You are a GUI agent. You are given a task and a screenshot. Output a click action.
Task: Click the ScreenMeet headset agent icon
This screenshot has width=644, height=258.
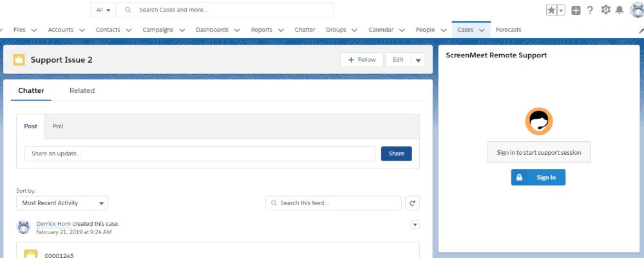pos(538,121)
